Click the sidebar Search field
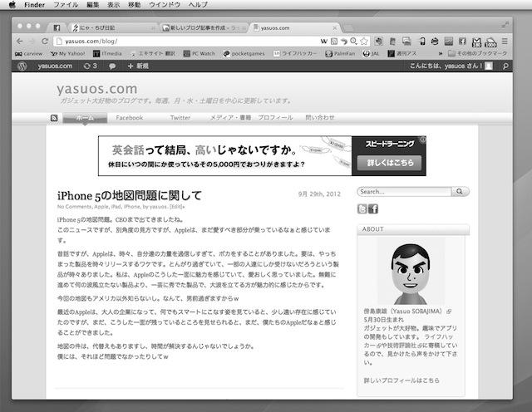This screenshot has height=412, width=532. 405,192
